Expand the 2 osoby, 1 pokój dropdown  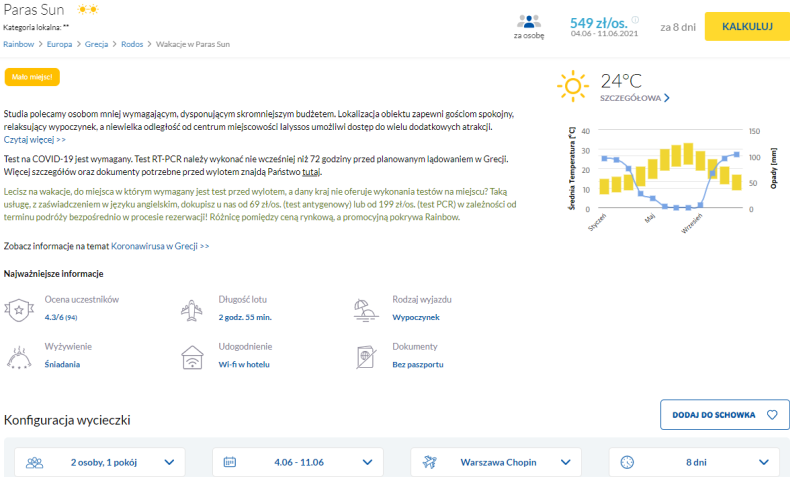tap(100, 462)
